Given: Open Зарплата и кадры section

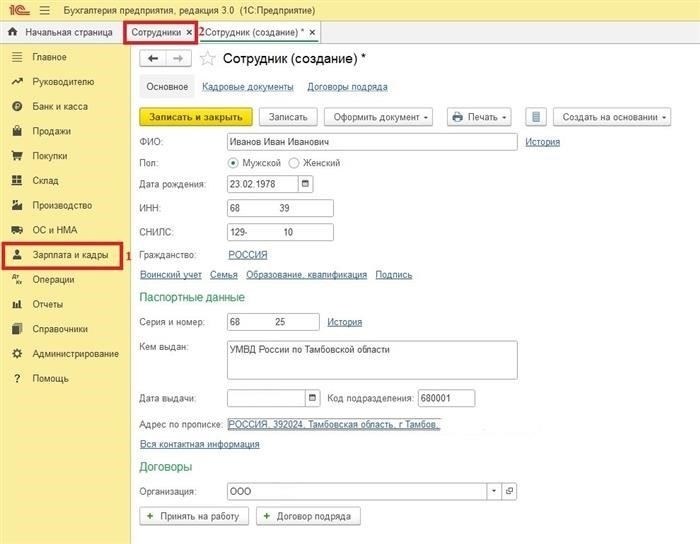Looking at the screenshot, I should click(x=62, y=255).
